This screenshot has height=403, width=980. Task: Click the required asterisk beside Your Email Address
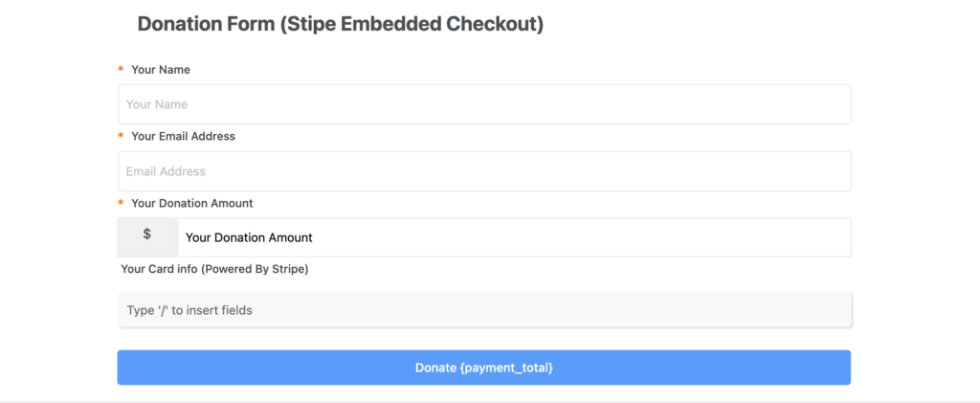coord(121,136)
